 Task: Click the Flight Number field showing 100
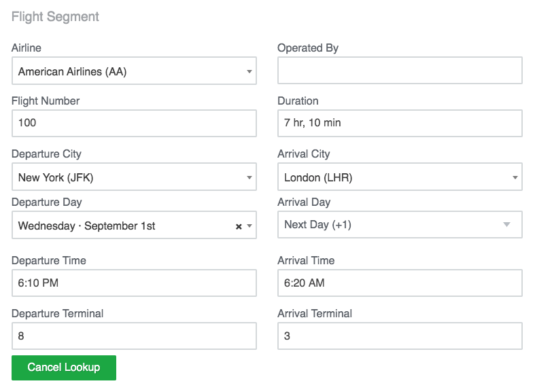pos(134,124)
